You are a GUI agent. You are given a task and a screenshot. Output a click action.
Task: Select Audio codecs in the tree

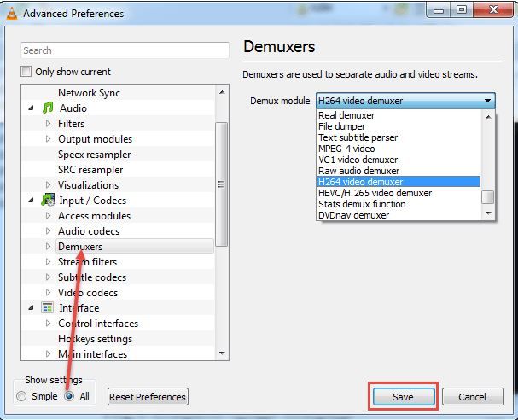tap(89, 230)
